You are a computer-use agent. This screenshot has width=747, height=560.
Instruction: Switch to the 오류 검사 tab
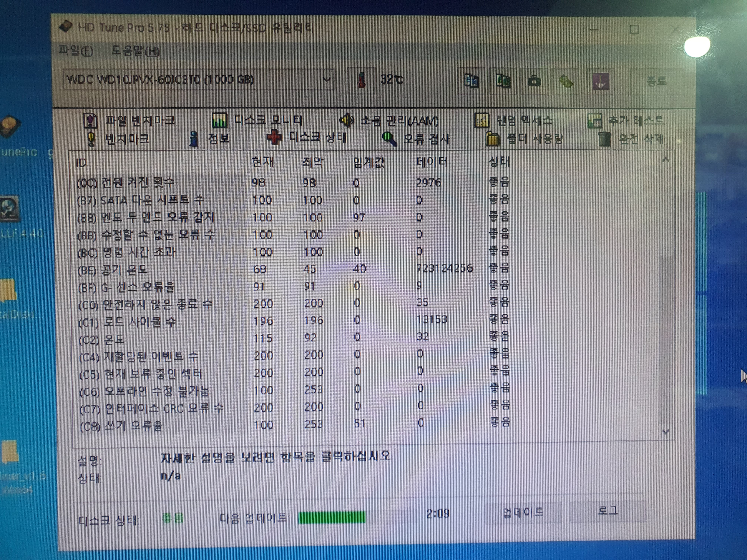[x=416, y=139]
